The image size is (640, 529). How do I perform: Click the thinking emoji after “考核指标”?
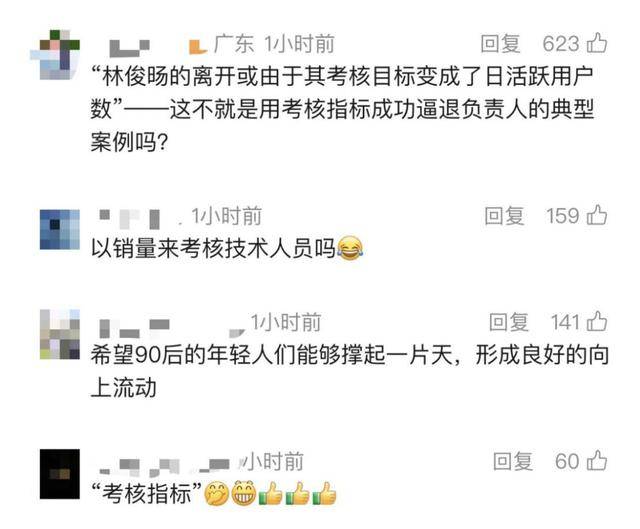(216, 494)
